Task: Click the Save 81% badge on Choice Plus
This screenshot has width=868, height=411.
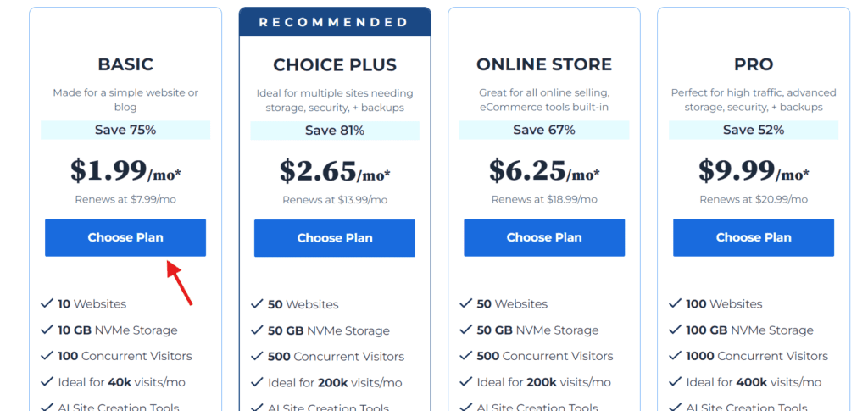Action: pos(334,131)
